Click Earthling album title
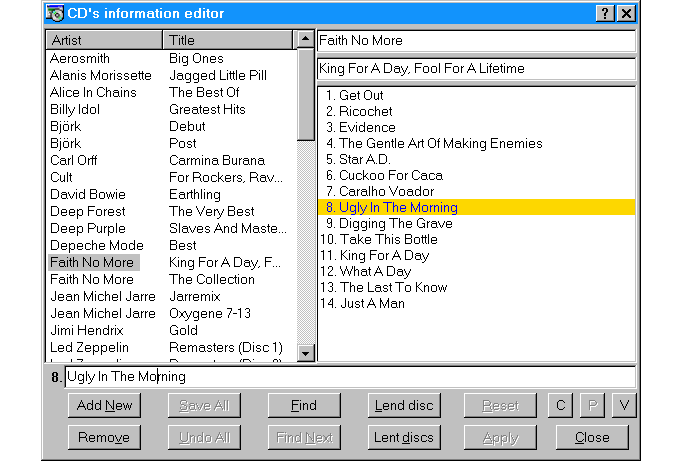 (x=195, y=194)
